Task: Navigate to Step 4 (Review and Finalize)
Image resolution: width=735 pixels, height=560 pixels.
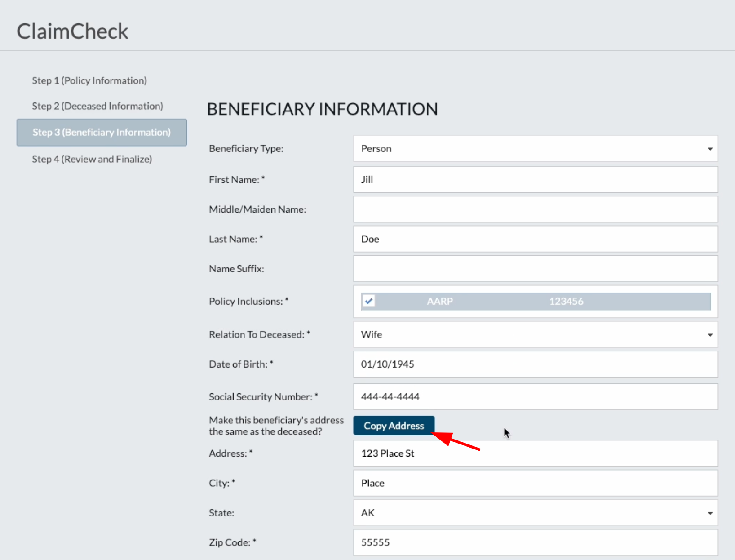Action: 92,159
